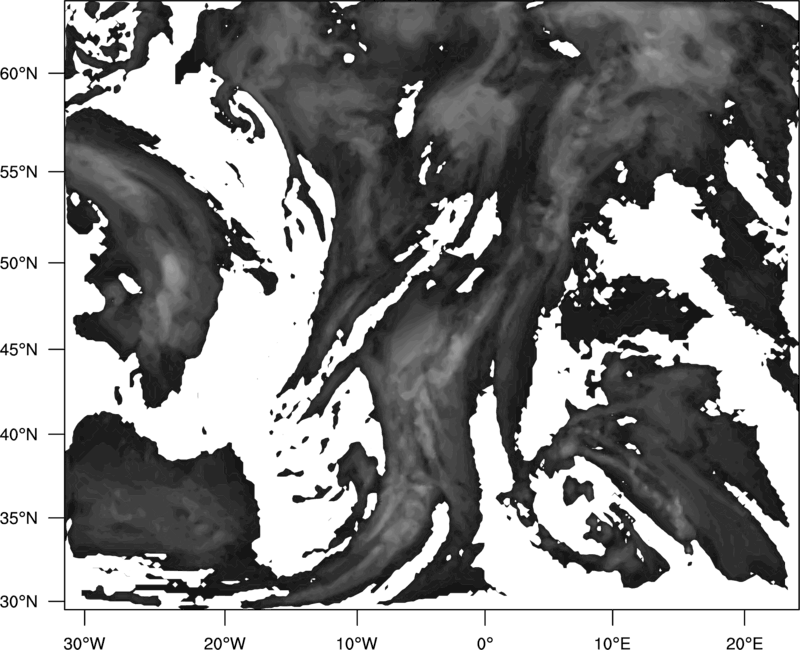
Task: Click the 40°N latitude label
Action: 19,434
